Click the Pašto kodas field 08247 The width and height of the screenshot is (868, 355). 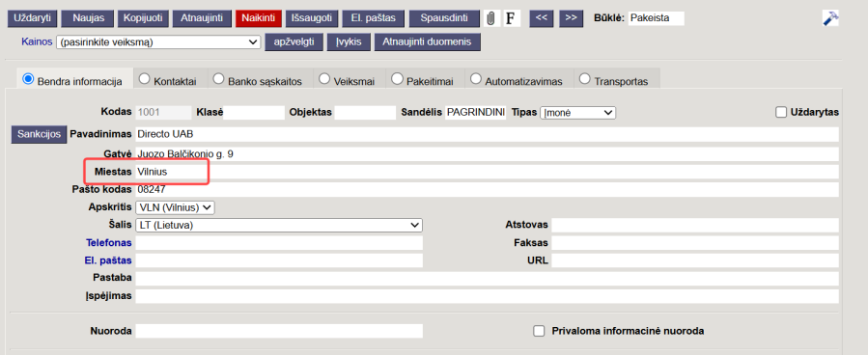[x=488, y=190]
